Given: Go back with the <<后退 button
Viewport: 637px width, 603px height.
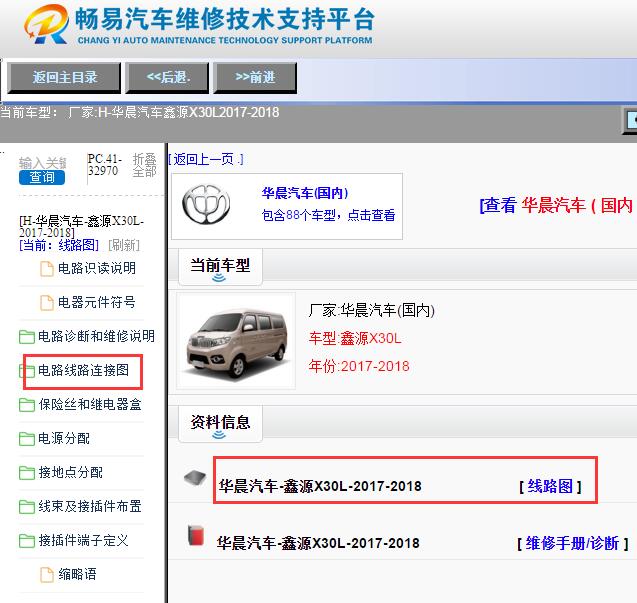Looking at the screenshot, I should [167, 77].
